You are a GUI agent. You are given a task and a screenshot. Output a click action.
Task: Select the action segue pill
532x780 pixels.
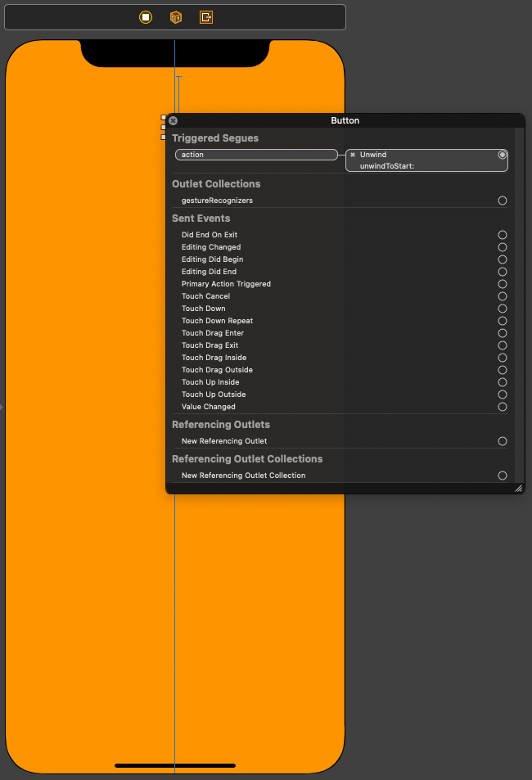pos(256,155)
